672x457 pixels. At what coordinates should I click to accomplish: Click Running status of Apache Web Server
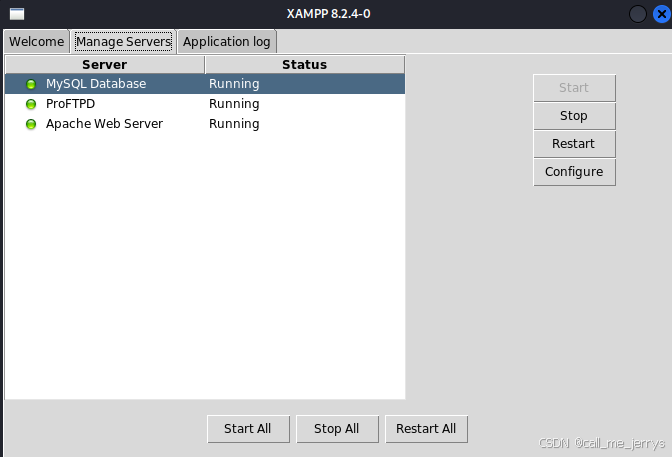[234, 124]
